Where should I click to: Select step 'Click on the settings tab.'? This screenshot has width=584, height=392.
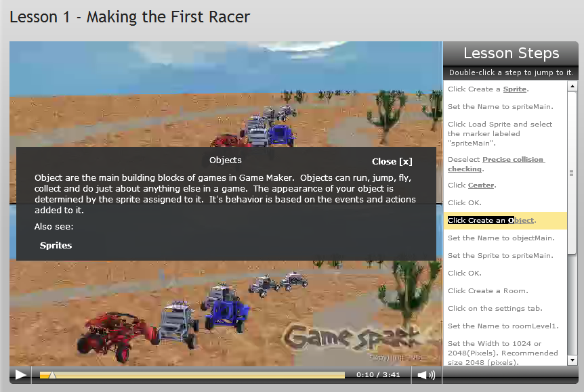click(x=495, y=308)
